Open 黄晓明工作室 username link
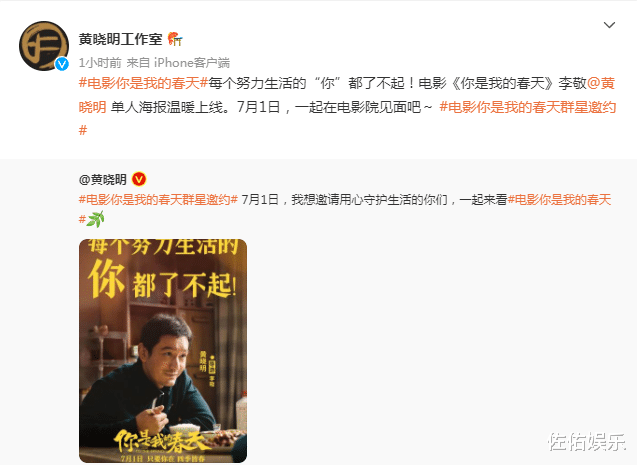637x465 pixels. (x=120, y=39)
